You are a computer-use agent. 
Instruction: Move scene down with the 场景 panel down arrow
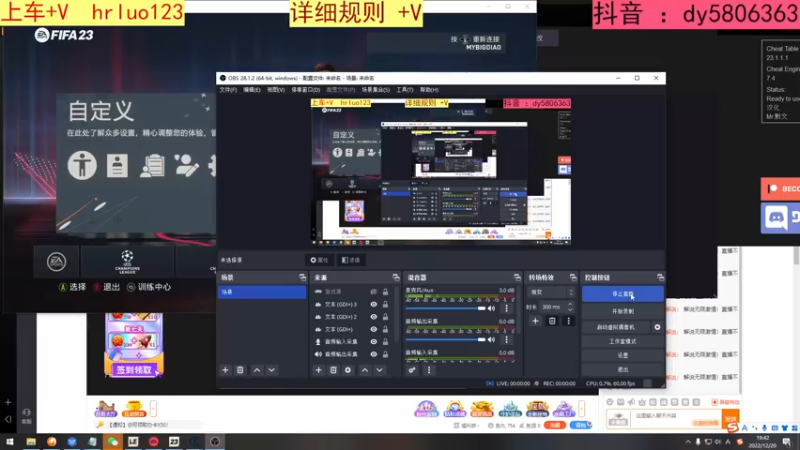(x=271, y=370)
